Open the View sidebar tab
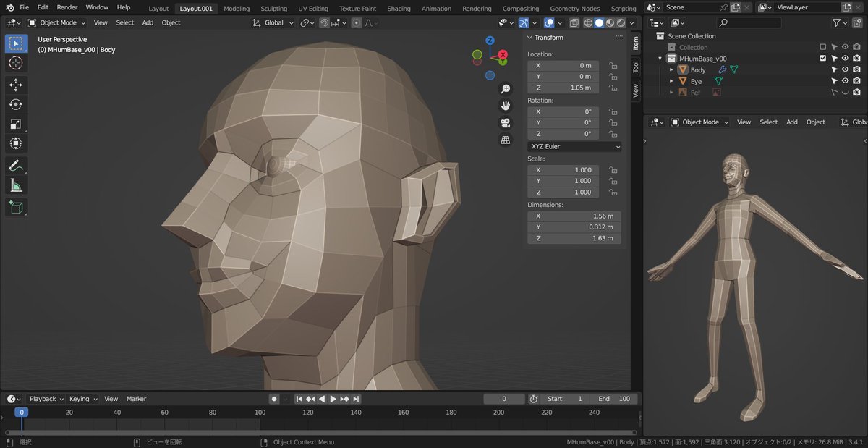868x448 pixels. [635, 90]
